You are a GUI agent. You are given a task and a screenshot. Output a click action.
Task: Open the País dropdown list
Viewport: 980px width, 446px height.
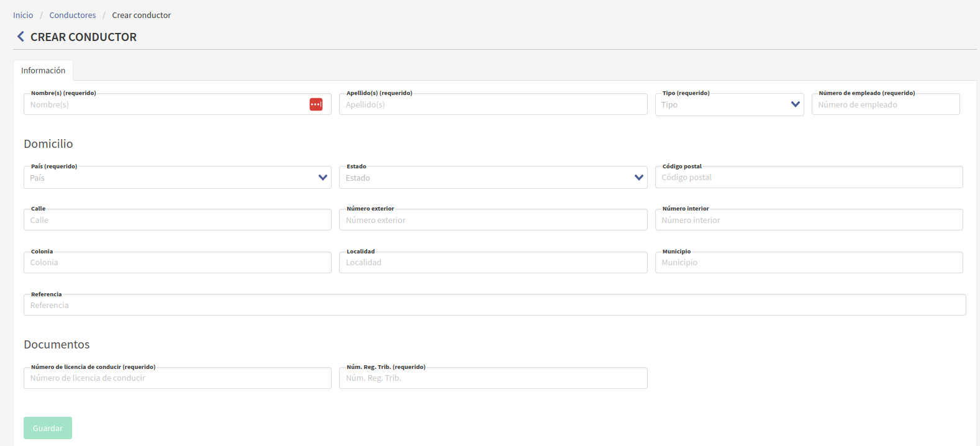coord(177,178)
